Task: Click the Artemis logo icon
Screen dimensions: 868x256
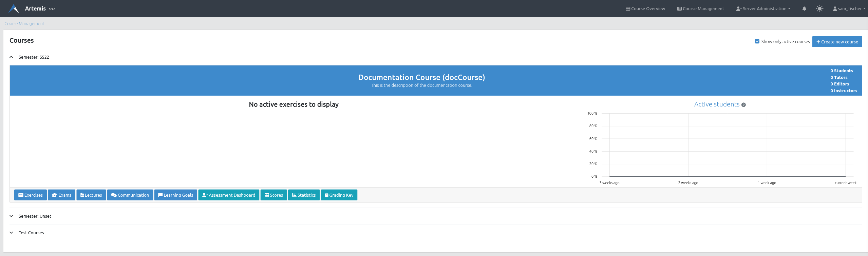Action: 14,8
